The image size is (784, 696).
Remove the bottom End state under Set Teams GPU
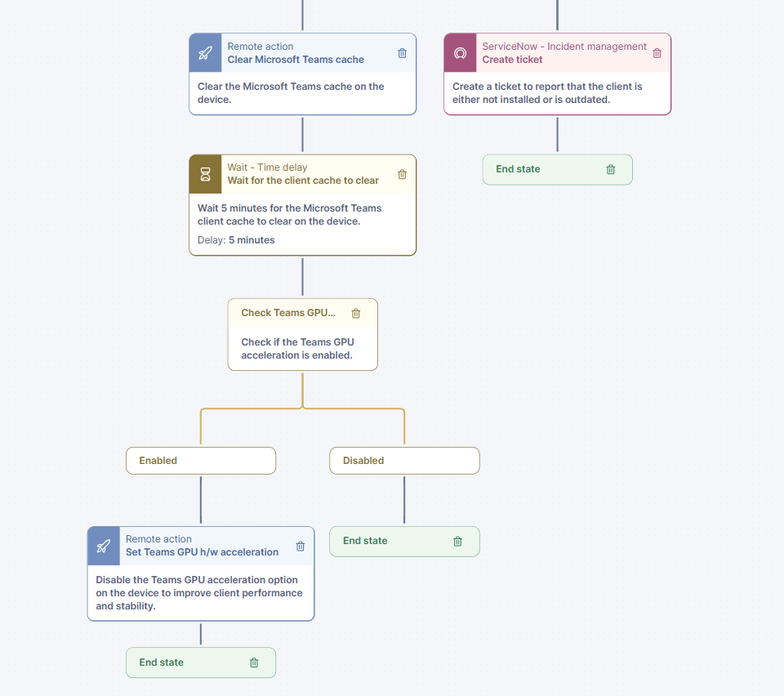pos(254,663)
